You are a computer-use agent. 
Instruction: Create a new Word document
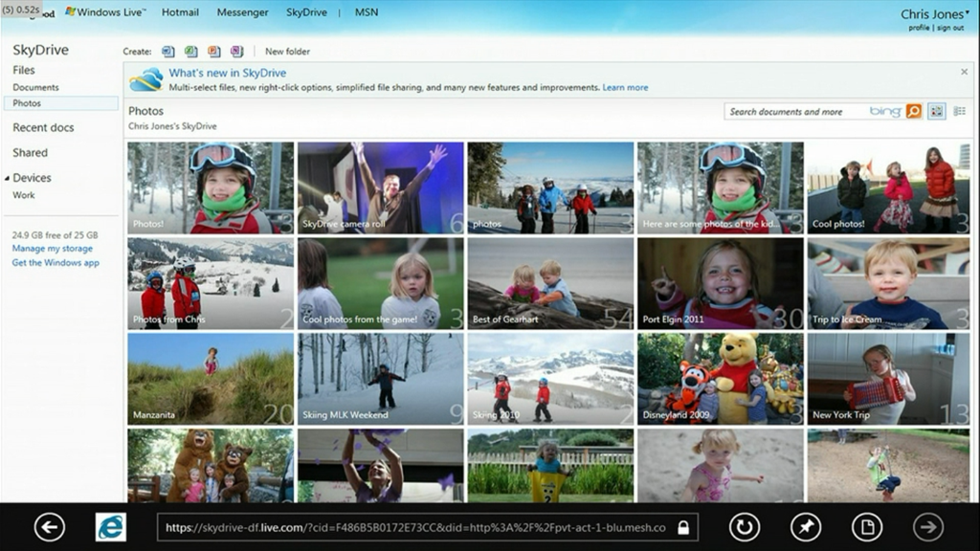(168, 52)
